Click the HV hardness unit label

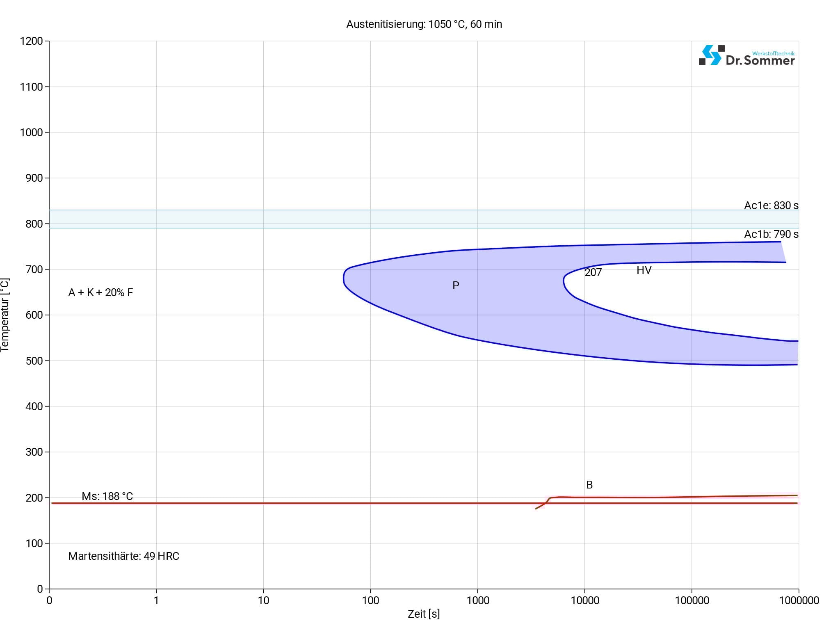coord(644,270)
